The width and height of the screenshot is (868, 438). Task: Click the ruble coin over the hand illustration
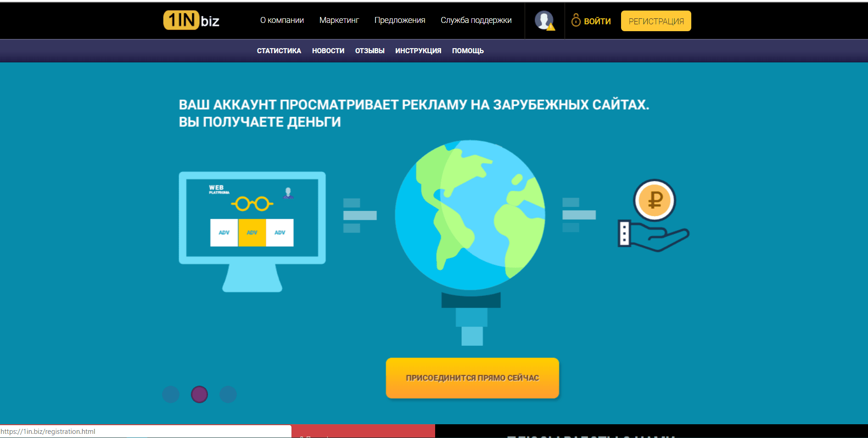[654, 200]
